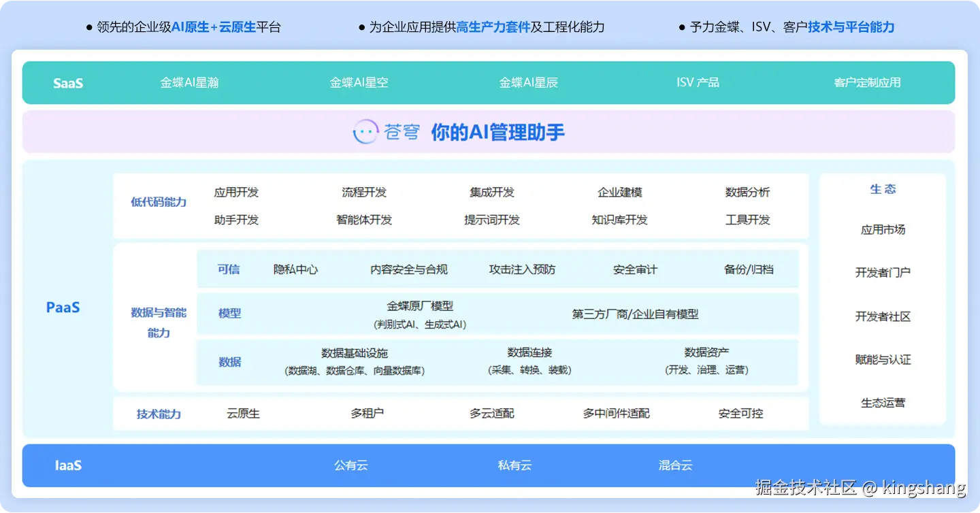Open 开发者门户 in the 生态 panel
This screenshot has height=513, width=980.
(883, 273)
